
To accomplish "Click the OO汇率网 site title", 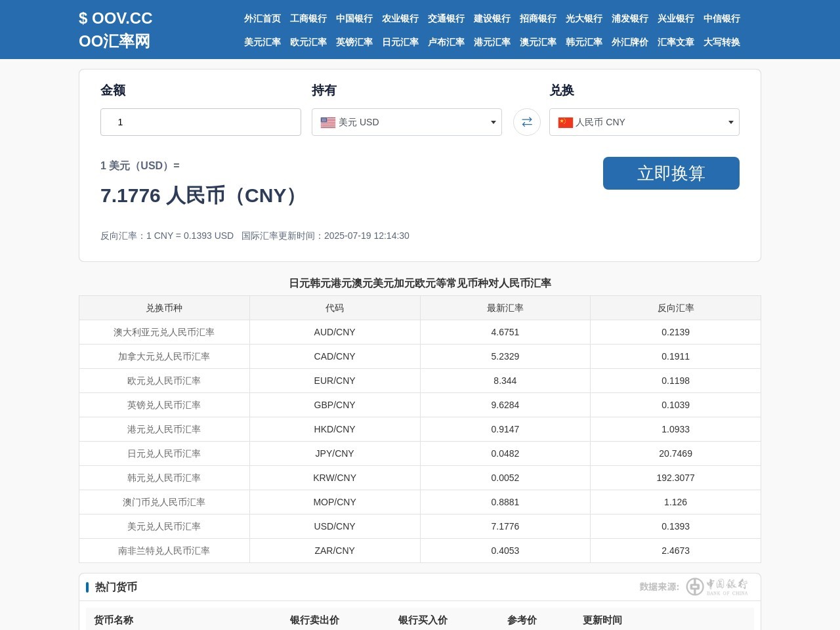I will [114, 41].
